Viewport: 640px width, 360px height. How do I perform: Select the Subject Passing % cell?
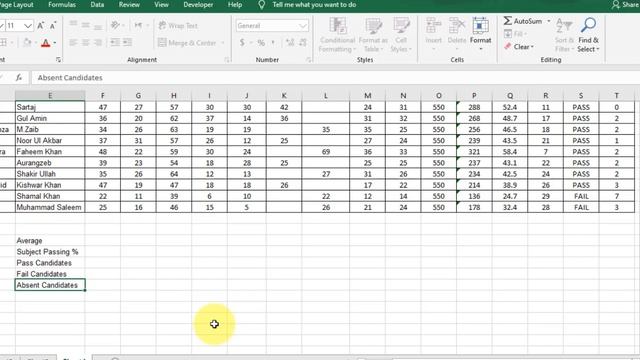50,252
